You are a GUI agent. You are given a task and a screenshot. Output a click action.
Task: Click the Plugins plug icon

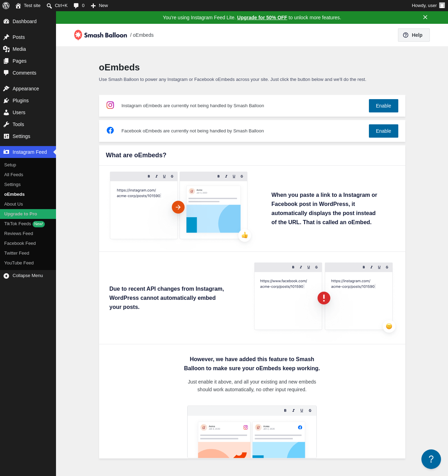pyautogui.click(x=6, y=101)
